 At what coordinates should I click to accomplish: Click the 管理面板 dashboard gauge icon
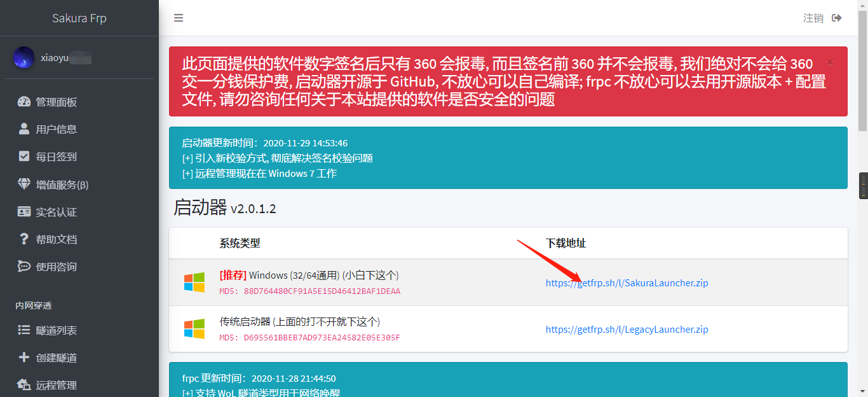click(24, 102)
